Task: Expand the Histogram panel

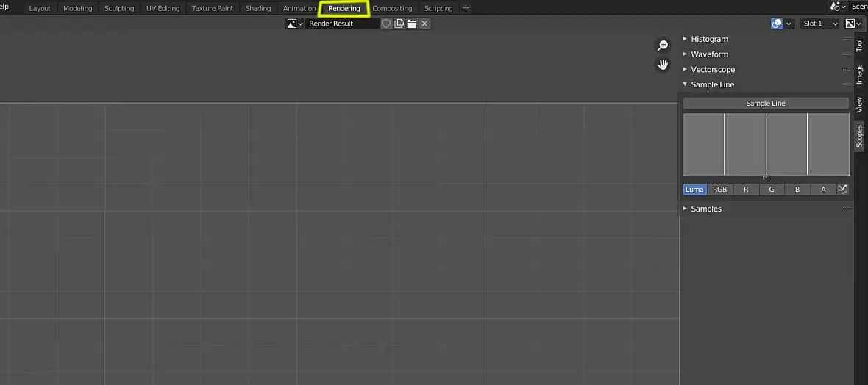Action: 709,39
